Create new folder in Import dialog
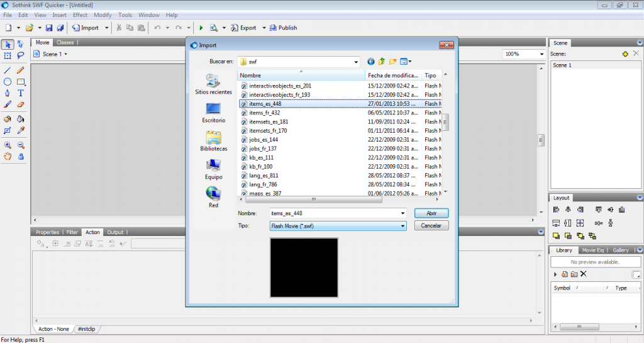This screenshot has width=644, height=343. [392, 62]
